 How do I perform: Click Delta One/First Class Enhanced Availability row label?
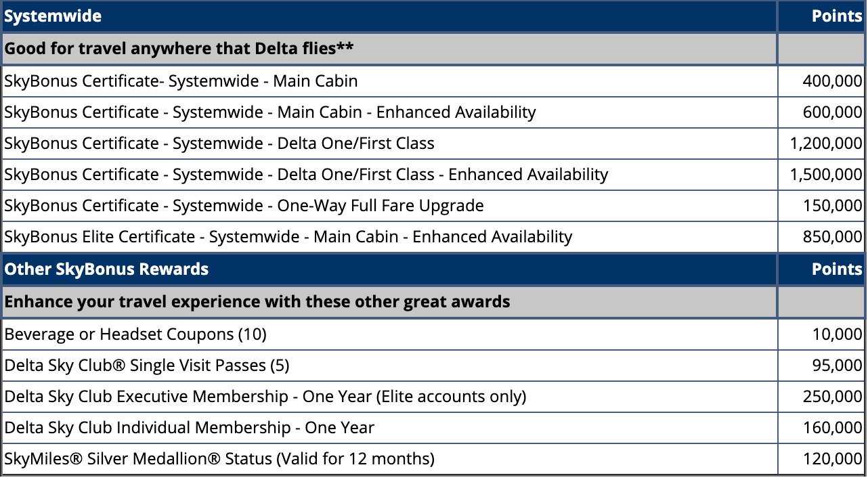pos(306,175)
